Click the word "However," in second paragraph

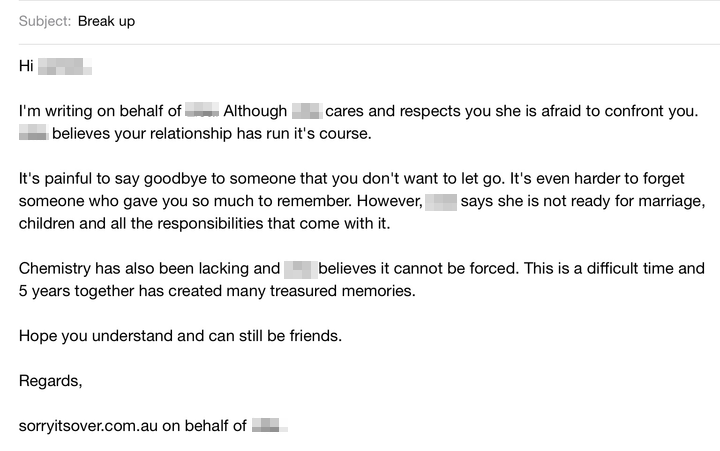coord(386,201)
